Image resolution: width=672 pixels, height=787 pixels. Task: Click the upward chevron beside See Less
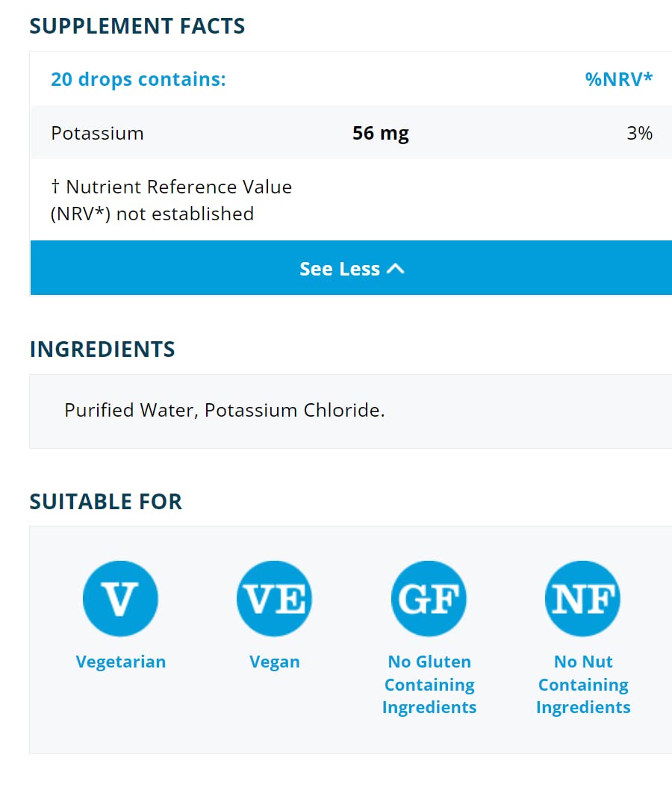click(396, 269)
